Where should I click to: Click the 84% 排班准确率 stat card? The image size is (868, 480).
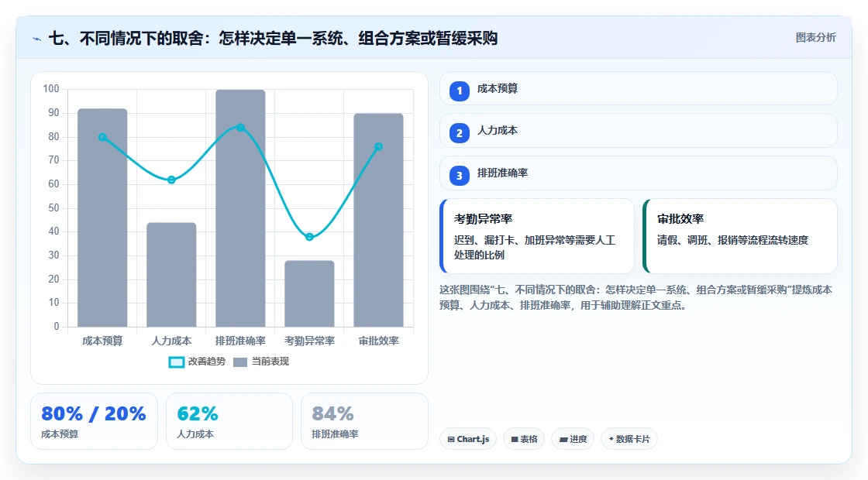click(364, 421)
